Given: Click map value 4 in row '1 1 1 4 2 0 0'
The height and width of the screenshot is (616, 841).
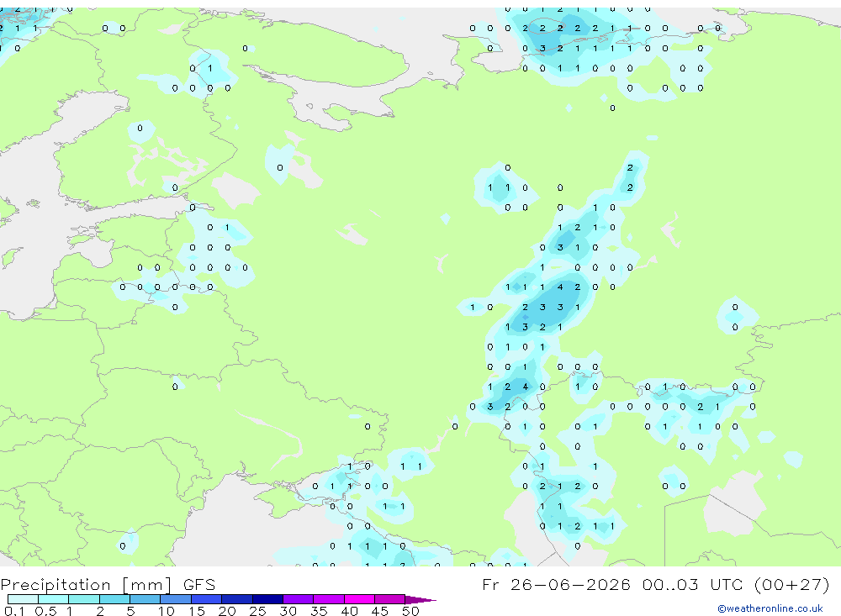Looking at the screenshot, I should (x=560, y=287).
